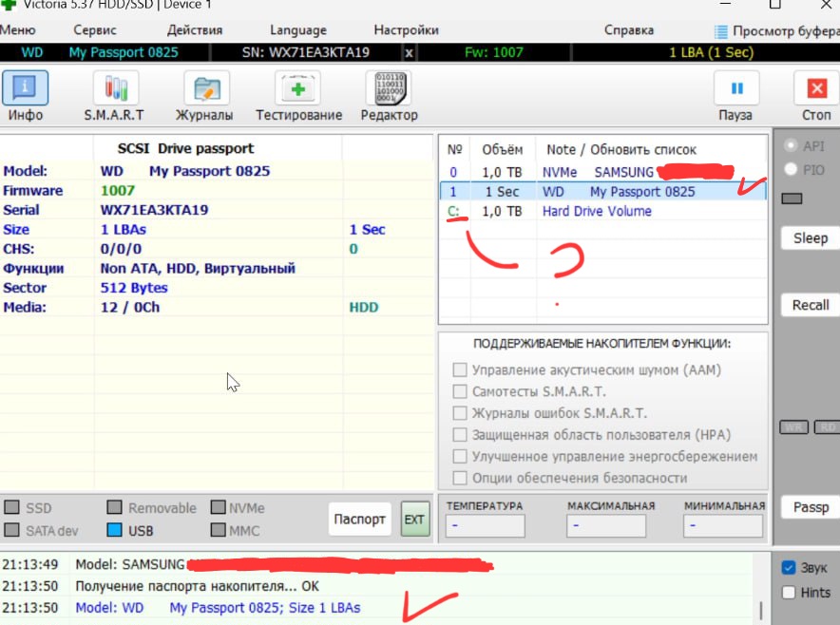Select C: Hard Drive Volume row

click(x=602, y=211)
